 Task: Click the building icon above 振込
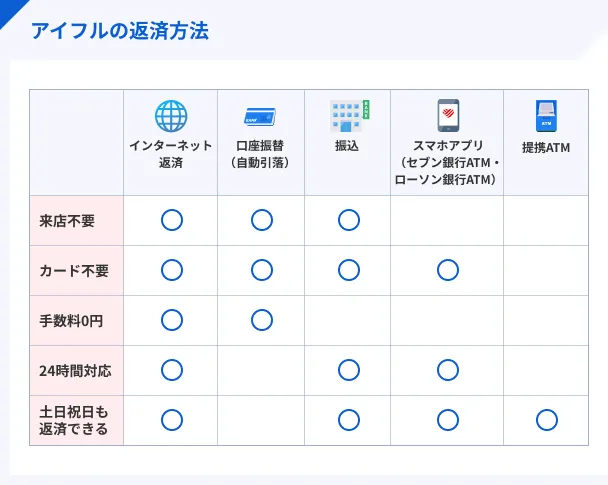pos(349,116)
